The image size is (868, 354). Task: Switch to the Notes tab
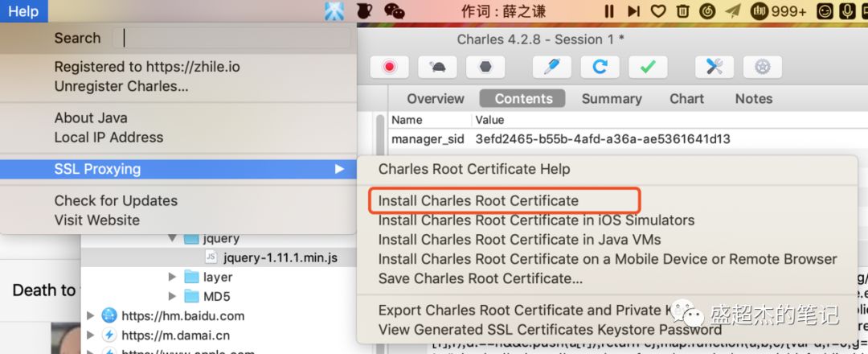point(753,99)
